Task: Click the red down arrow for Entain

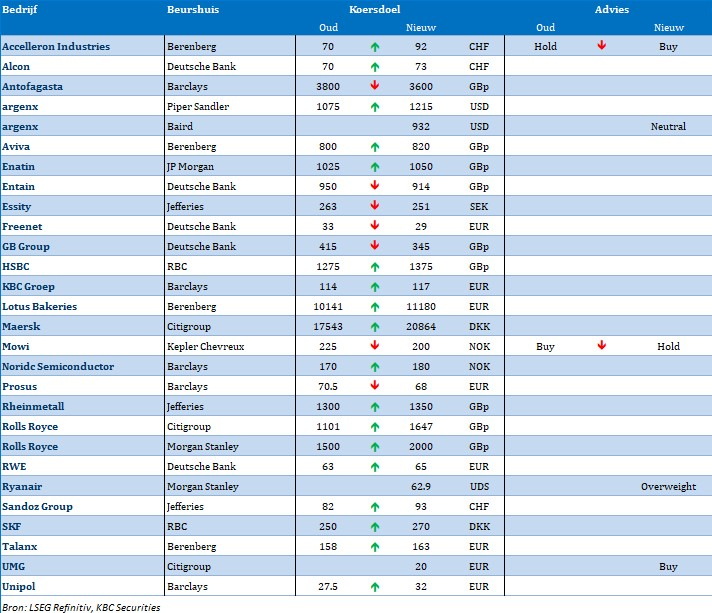Action: click(x=375, y=185)
